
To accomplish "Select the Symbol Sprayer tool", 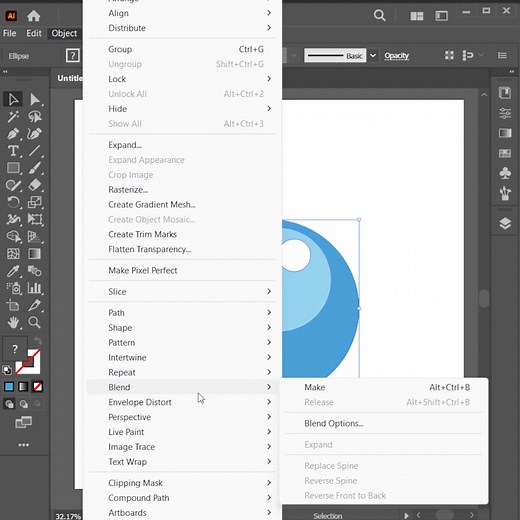I will coord(13,288).
